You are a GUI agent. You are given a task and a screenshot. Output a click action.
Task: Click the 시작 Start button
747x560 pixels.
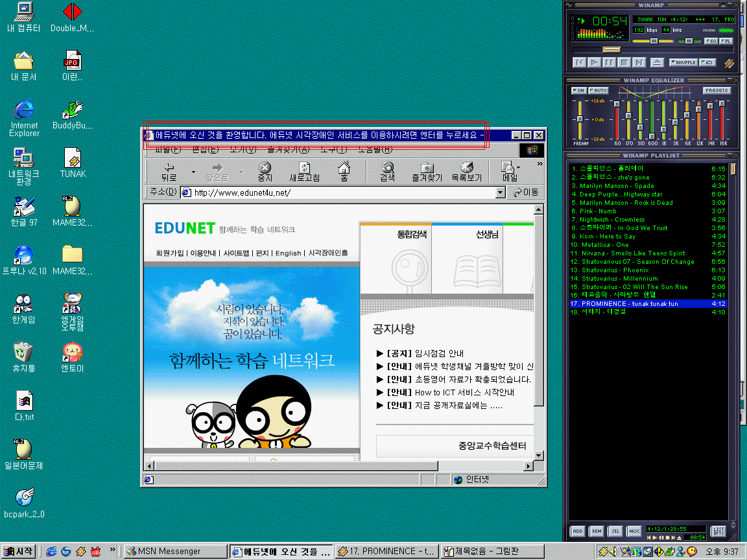18,552
